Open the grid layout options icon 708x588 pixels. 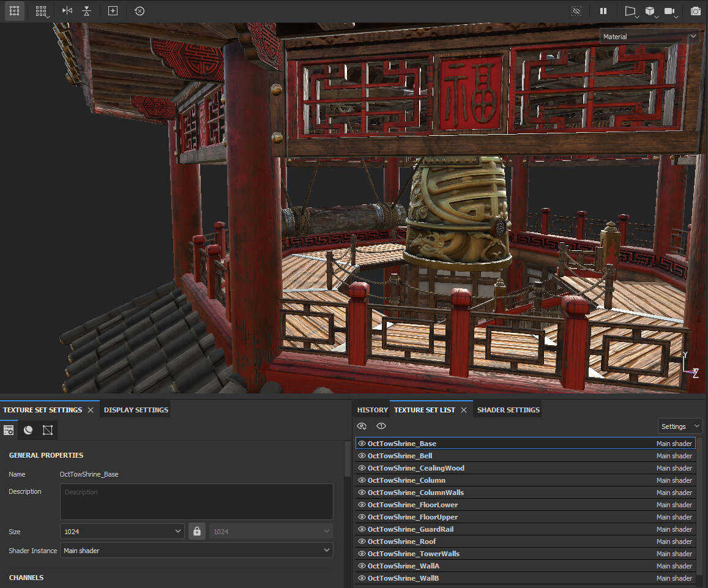[42, 11]
